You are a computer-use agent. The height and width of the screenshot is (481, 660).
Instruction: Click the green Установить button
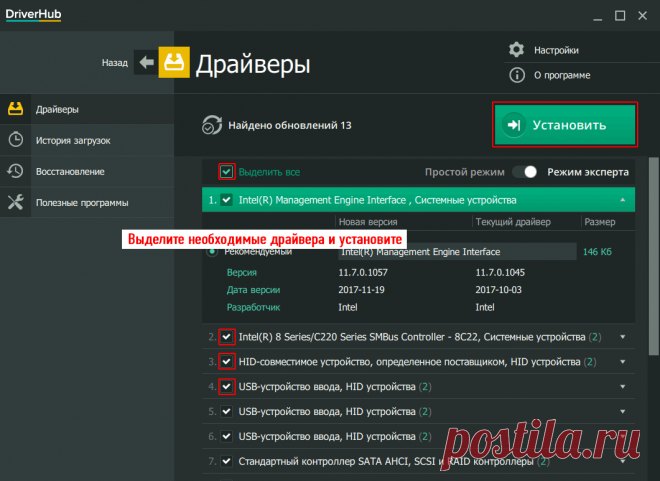(x=565, y=125)
